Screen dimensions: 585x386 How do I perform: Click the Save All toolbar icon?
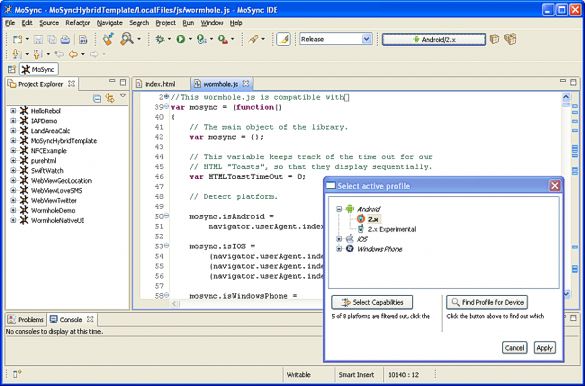pyautogui.click(x=52, y=39)
